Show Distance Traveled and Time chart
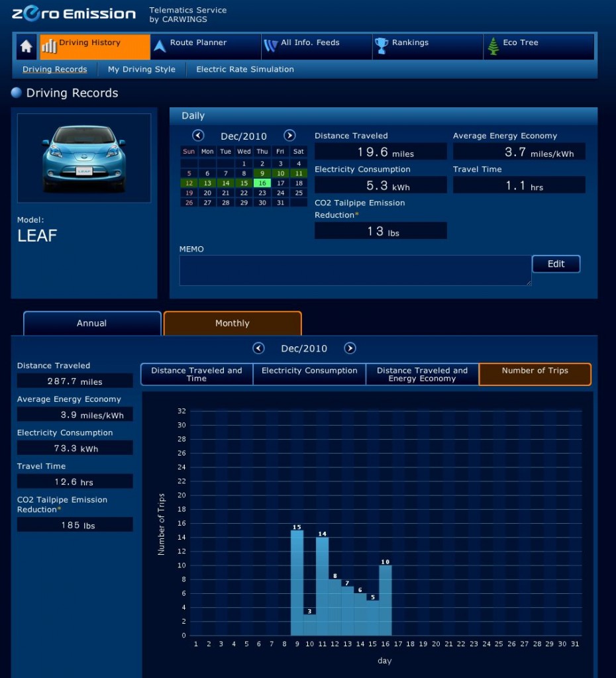616x678 pixels. [197, 374]
